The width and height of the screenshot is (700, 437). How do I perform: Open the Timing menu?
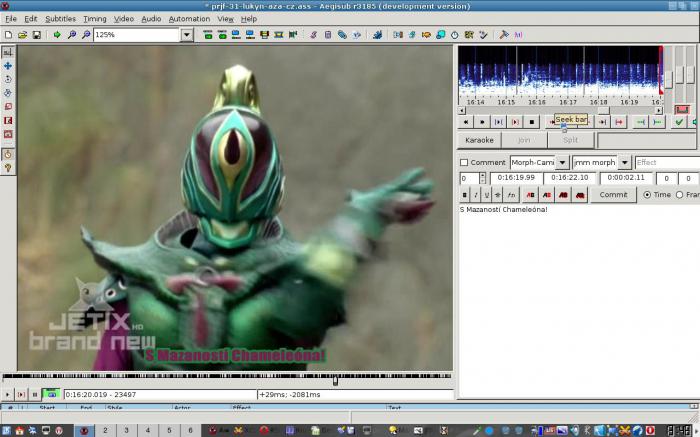tap(95, 19)
